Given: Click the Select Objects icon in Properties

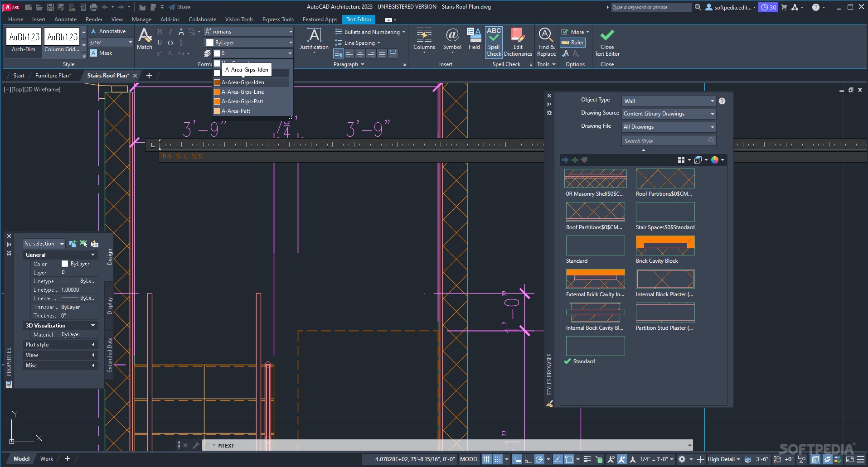Looking at the screenshot, I should (83, 244).
